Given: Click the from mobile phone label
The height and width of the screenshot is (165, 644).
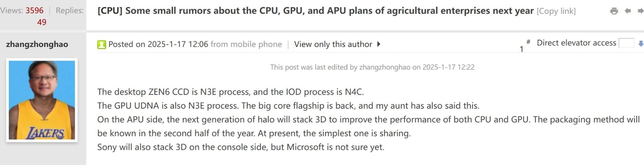Looking at the screenshot, I should 246,44.
